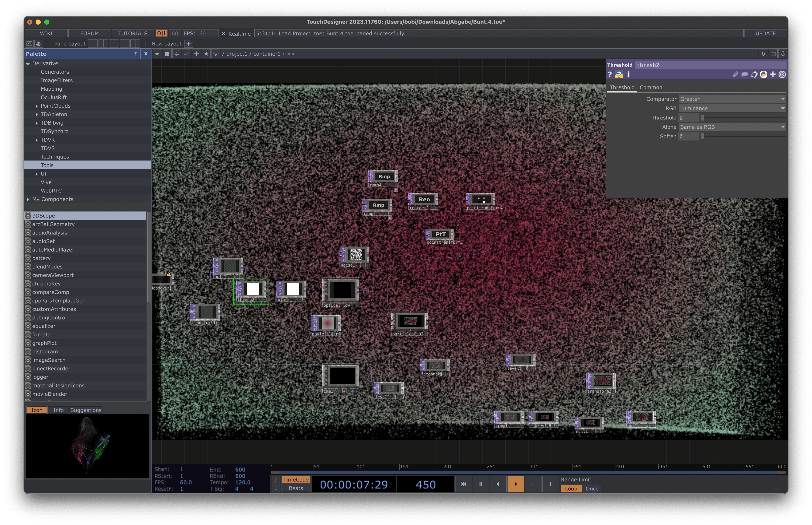812x525 pixels.
Task: Click the bookmark star icon in the path bar
Action: (206, 54)
